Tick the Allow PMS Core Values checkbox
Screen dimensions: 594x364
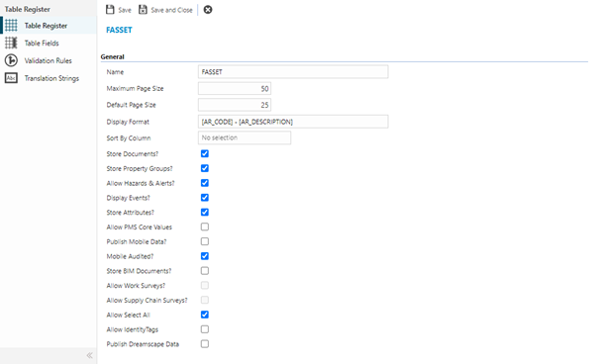pyautogui.click(x=205, y=227)
